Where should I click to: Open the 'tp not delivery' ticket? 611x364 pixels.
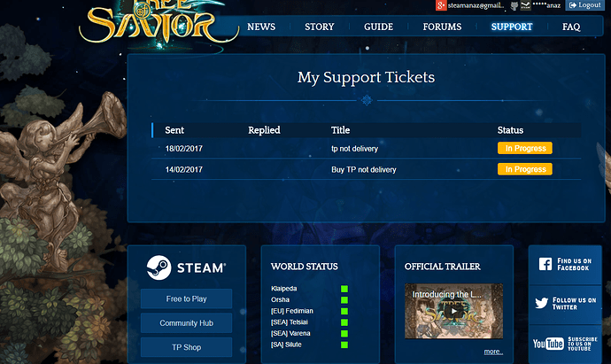tap(354, 149)
